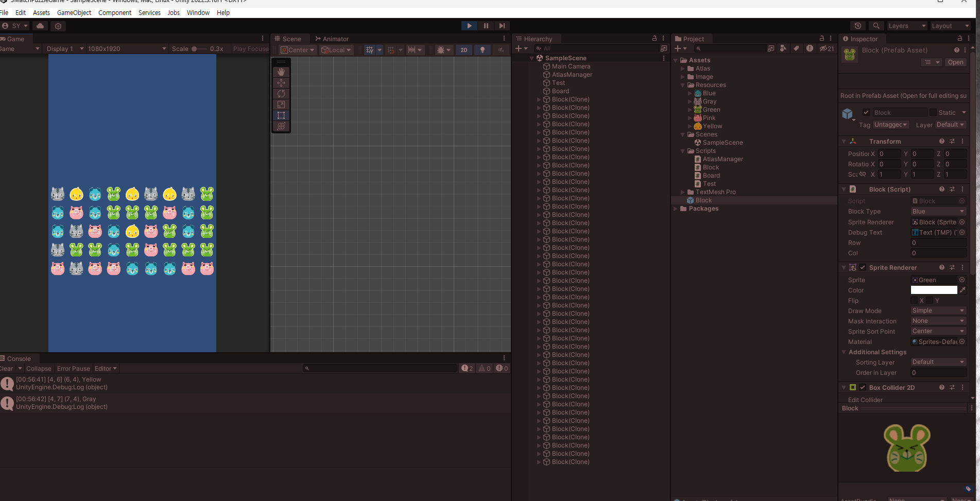This screenshot has height=501, width=980.
Task: Open the Layout dropdown button
Action: point(950,26)
